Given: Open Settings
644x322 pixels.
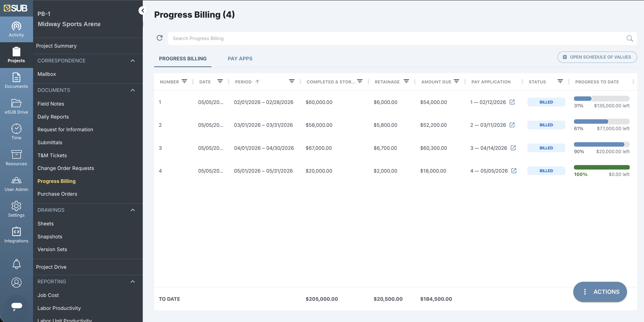Looking at the screenshot, I should [16, 209].
